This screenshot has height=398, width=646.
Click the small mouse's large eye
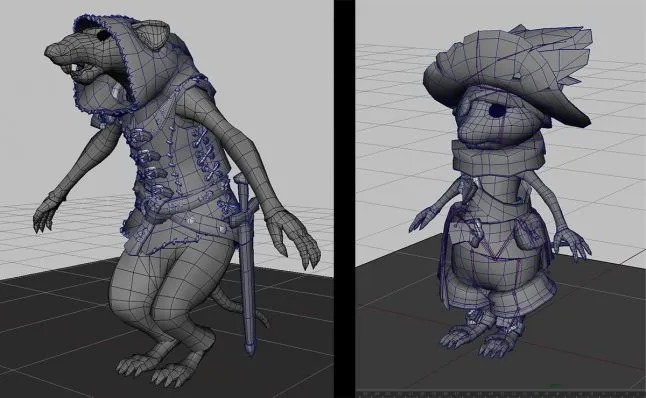[x=498, y=110]
